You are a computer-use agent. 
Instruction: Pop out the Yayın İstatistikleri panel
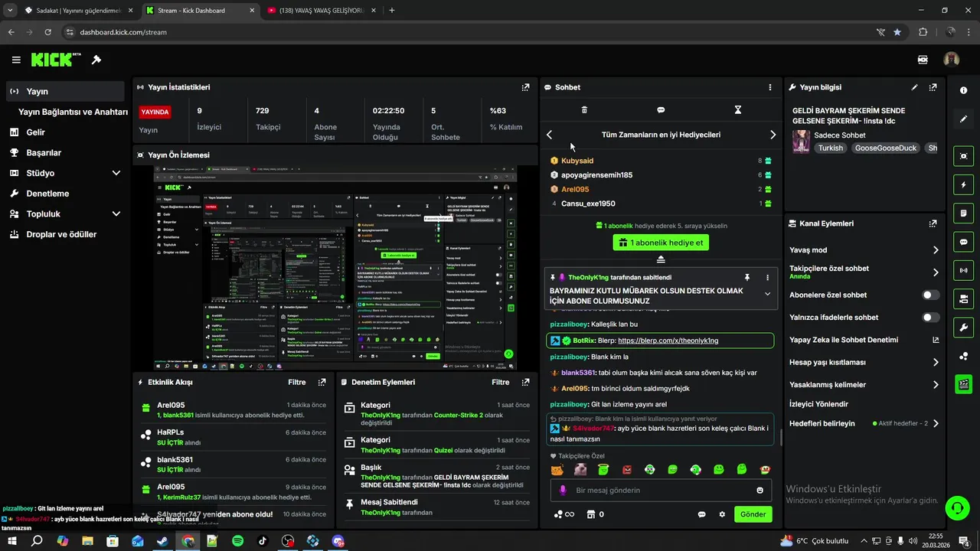525,87
